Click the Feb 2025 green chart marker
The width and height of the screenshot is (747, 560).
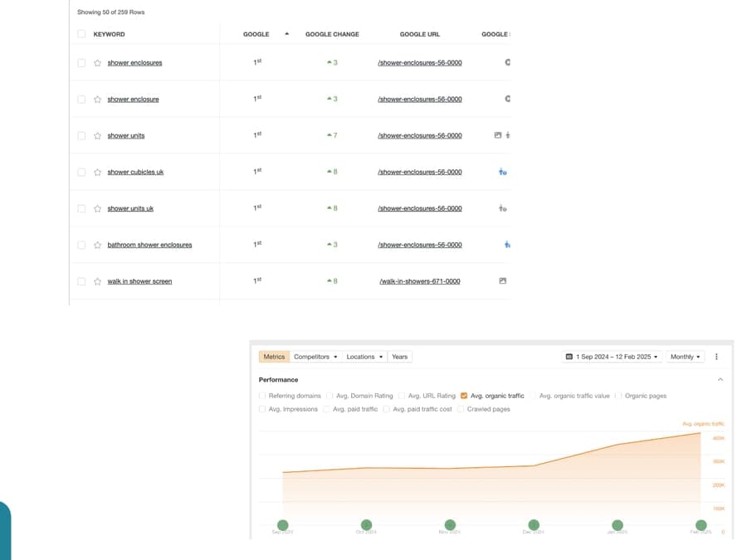[x=701, y=525]
